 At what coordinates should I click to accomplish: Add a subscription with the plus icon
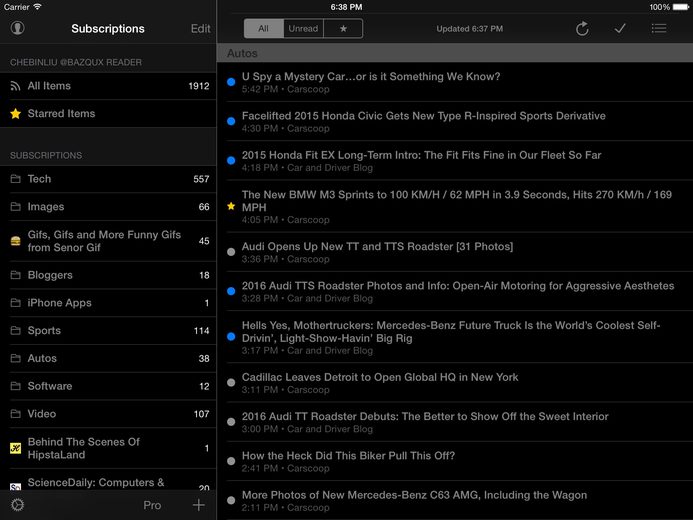pyautogui.click(x=199, y=505)
